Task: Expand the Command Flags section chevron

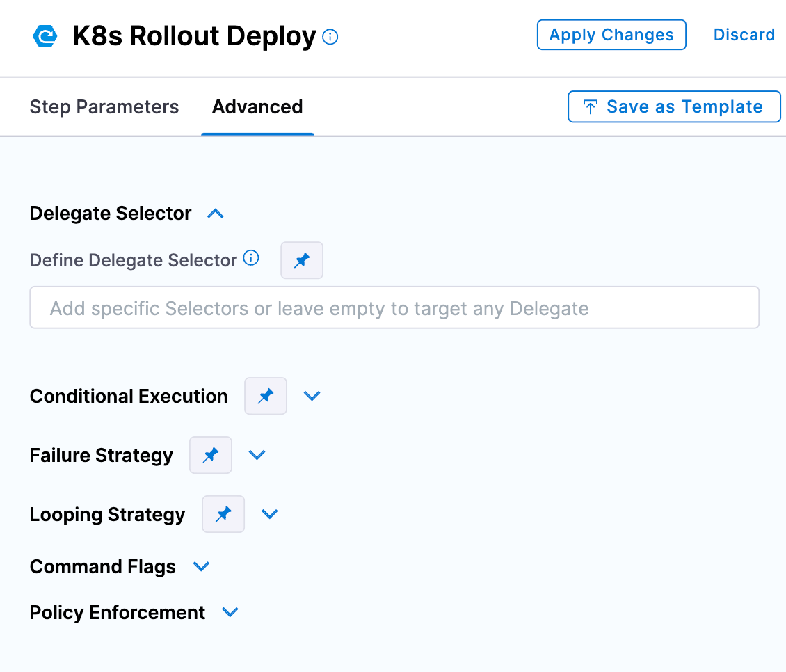Action: click(202, 567)
